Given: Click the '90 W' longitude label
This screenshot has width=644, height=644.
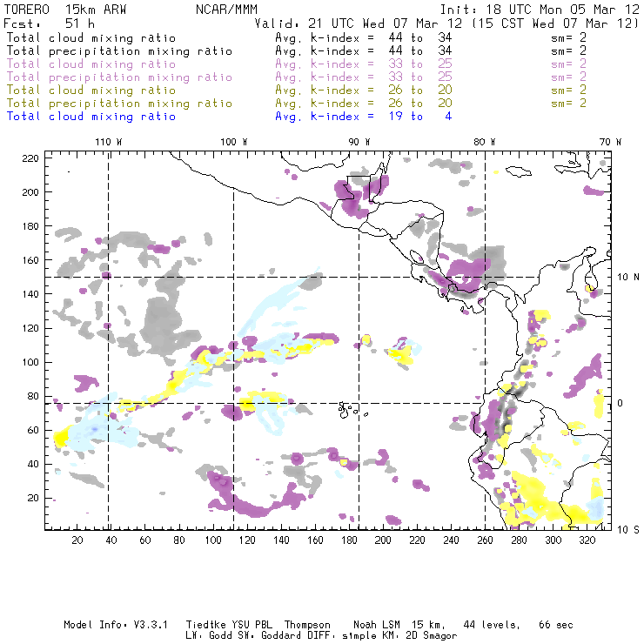Looking at the screenshot, I should pyautogui.click(x=359, y=142).
